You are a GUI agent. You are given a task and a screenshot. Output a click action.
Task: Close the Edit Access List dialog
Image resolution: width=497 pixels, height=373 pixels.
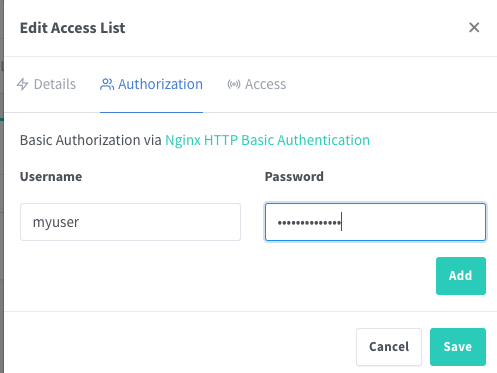[474, 27]
